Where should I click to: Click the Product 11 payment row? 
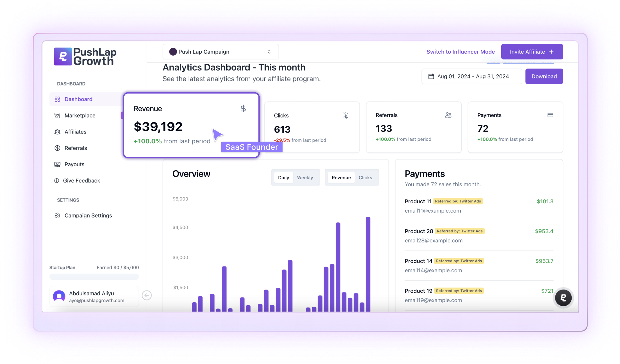point(479,206)
